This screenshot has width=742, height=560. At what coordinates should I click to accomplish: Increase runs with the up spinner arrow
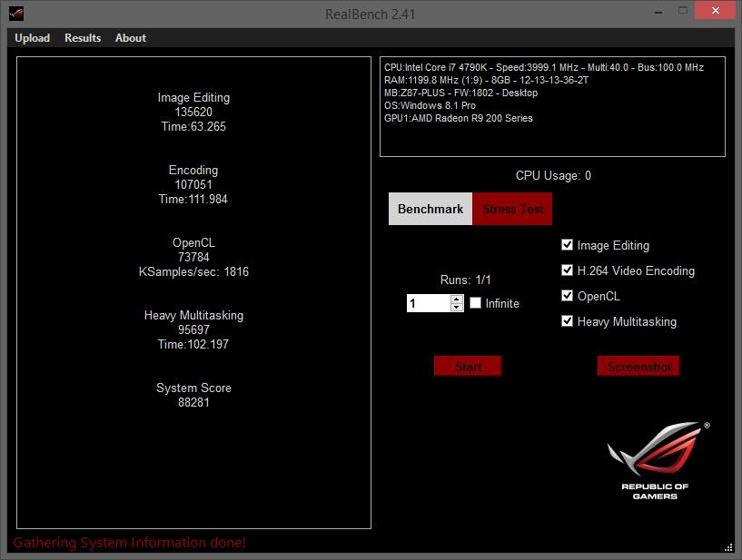(x=457, y=299)
